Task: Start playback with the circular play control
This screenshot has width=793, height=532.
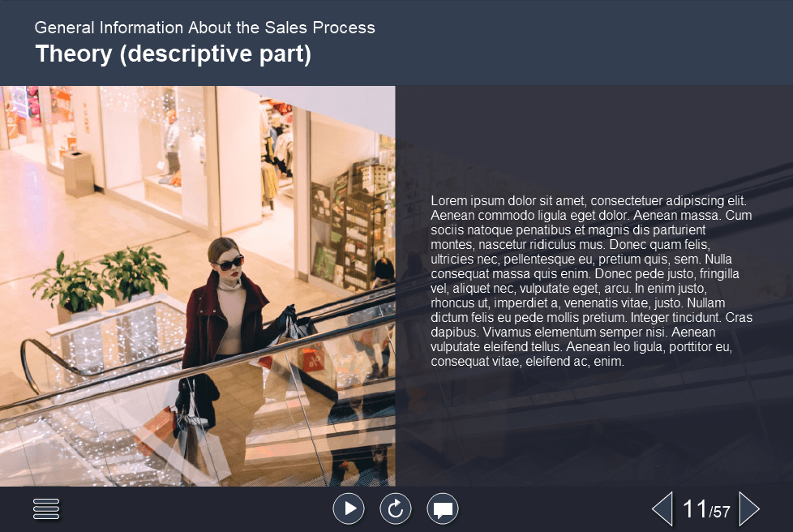Action: (349, 508)
